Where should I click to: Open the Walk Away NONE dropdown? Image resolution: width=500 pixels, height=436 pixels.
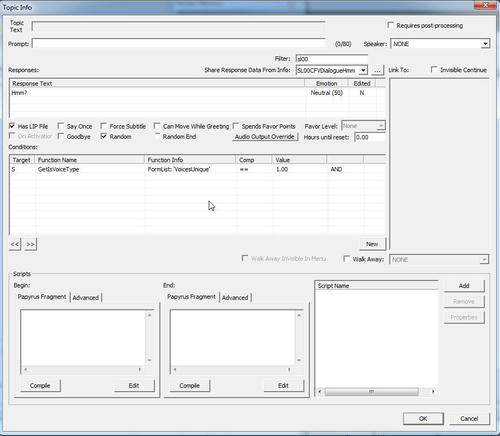pos(439,259)
